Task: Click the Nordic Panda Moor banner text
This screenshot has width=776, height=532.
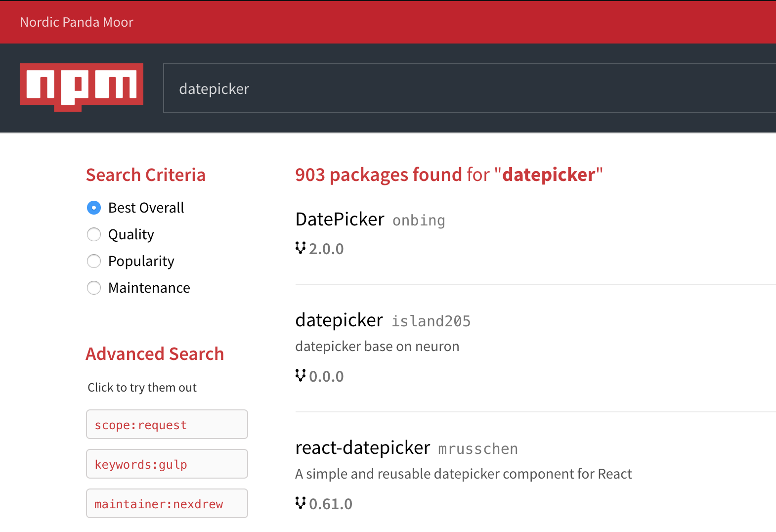Action: (x=77, y=22)
